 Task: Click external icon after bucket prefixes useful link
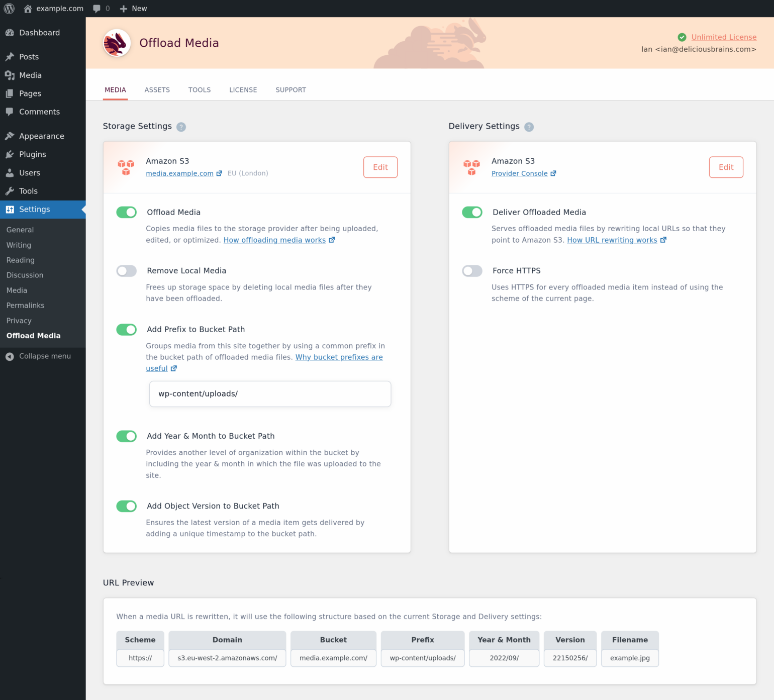click(x=174, y=368)
